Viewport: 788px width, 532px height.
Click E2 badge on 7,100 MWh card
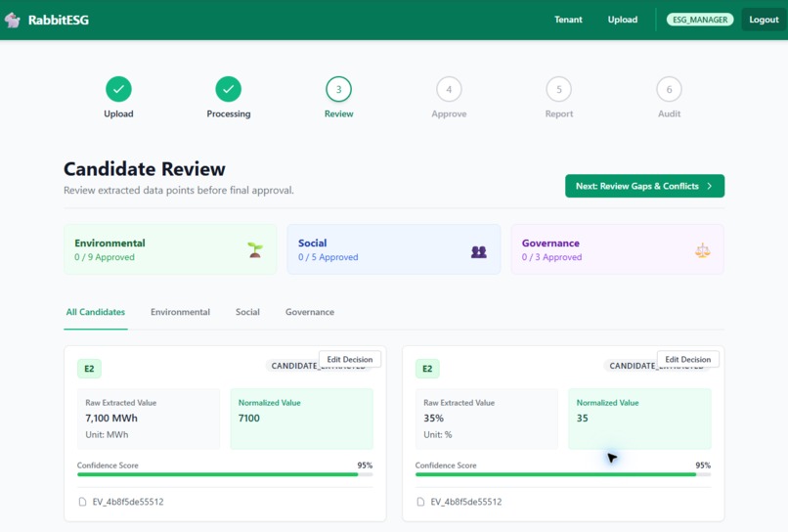pyautogui.click(x=89, y=369)
